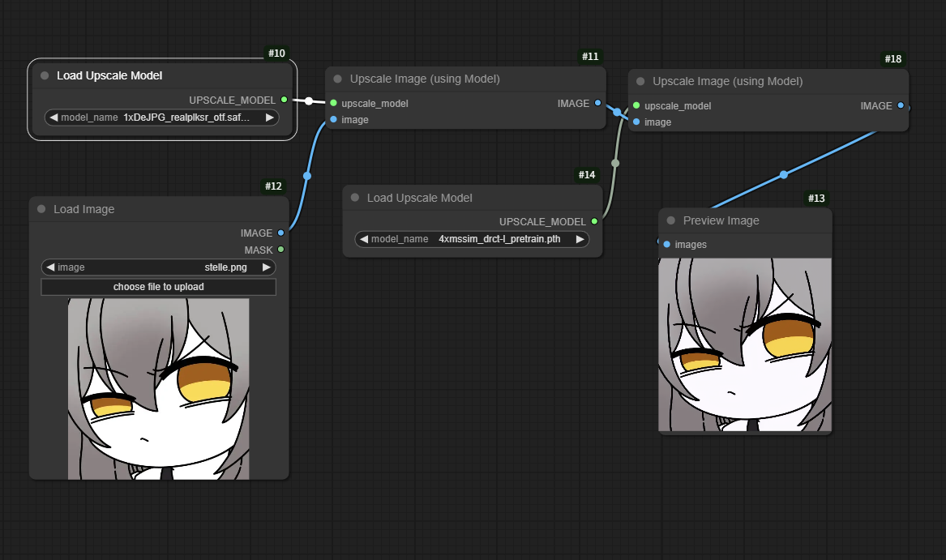Click the Preview Image output thumbnail
The image size is (946, 560).
[745, 345]
